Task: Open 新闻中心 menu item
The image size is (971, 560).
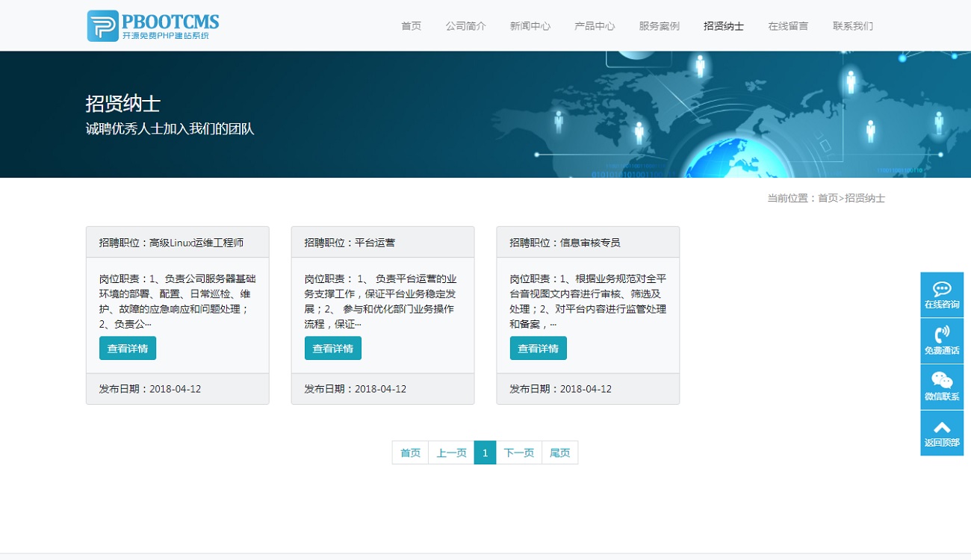Action: coord(530,26)
